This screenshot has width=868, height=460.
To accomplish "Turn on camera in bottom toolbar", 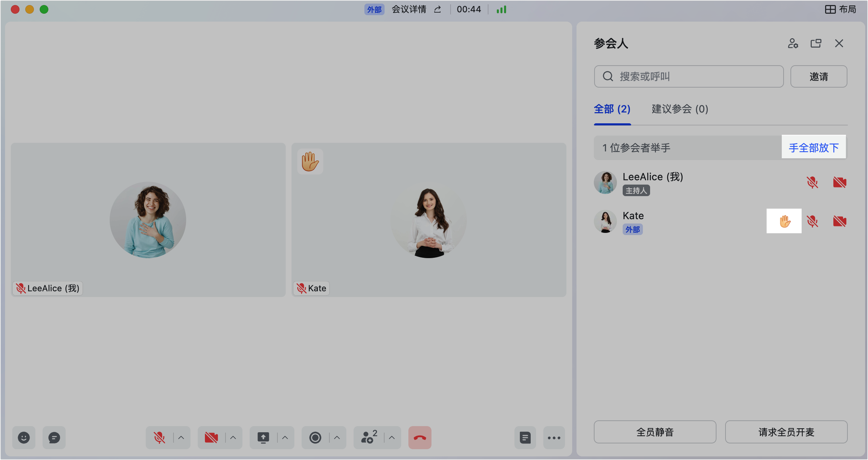I will click(211, 438).
